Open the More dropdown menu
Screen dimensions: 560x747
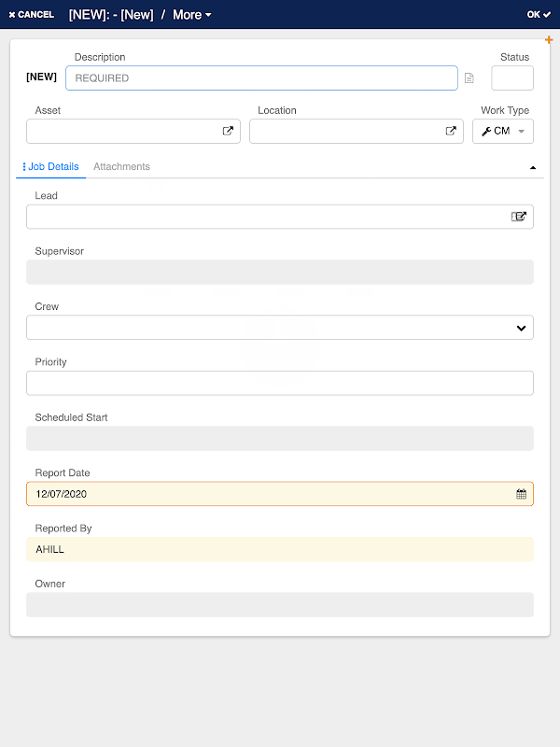pyautogui.click(x=192, y=15)
